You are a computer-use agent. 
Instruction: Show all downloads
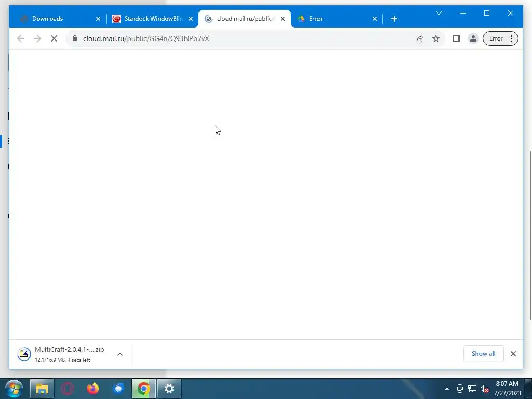484,354
